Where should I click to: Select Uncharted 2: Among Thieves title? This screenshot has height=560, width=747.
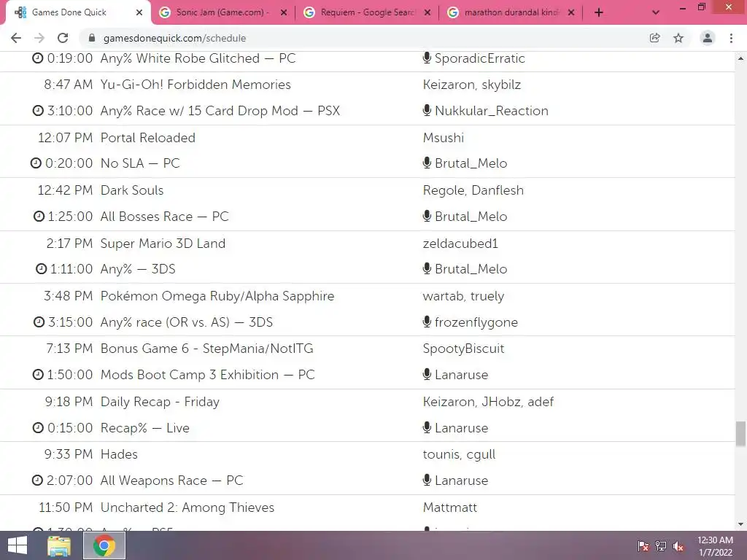click(x=187, y=507)
